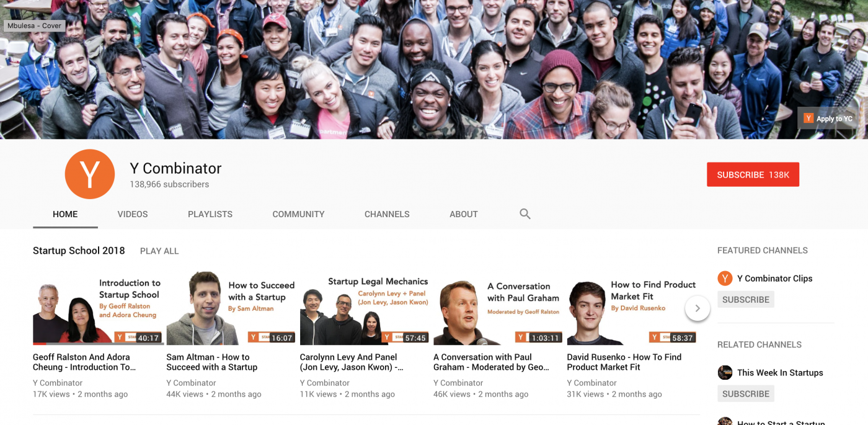The image size is (868, 425).
Task: Click the Y Combinator channel avatar icon
Action: [90, 174]
